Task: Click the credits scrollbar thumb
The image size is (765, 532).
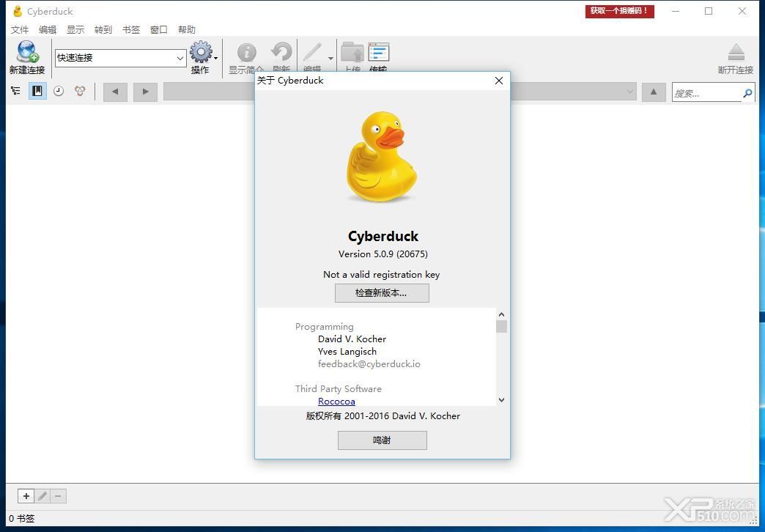Action: pos(501,327)
